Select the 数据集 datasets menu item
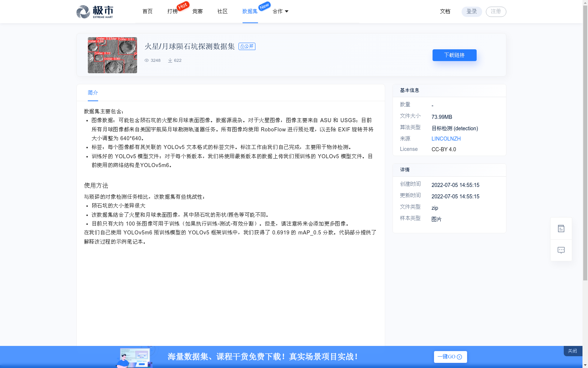The width and height of the screenshot is (588, 368). (250, 11)
